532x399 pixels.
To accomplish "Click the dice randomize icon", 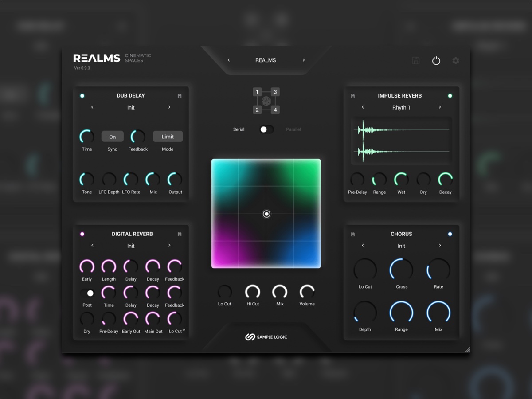I will [x=266, y=101].
